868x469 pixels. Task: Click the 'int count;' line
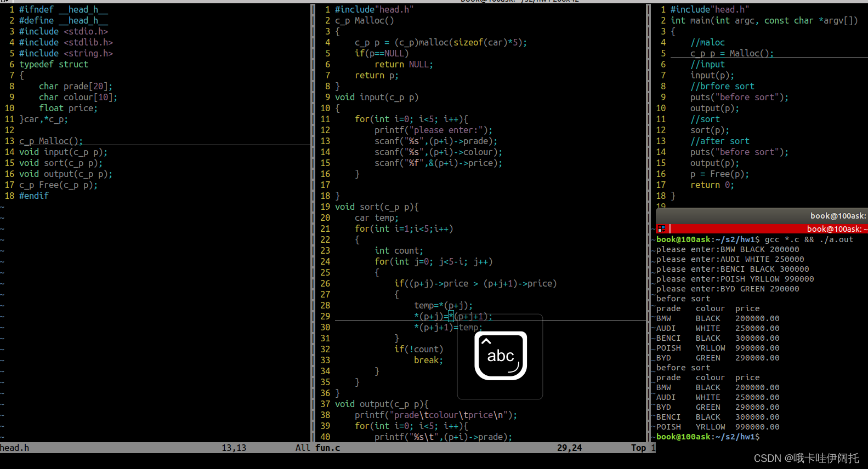(399, 250)
